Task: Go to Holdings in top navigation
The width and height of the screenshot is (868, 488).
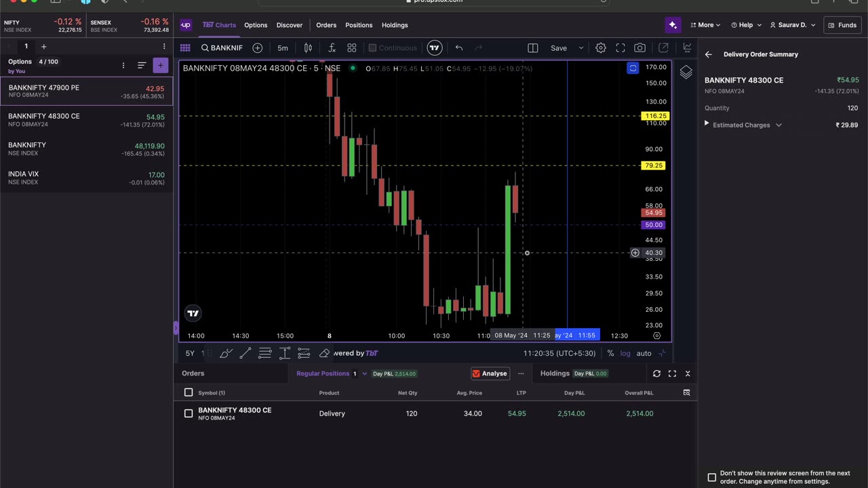Action: coord(395,25)
